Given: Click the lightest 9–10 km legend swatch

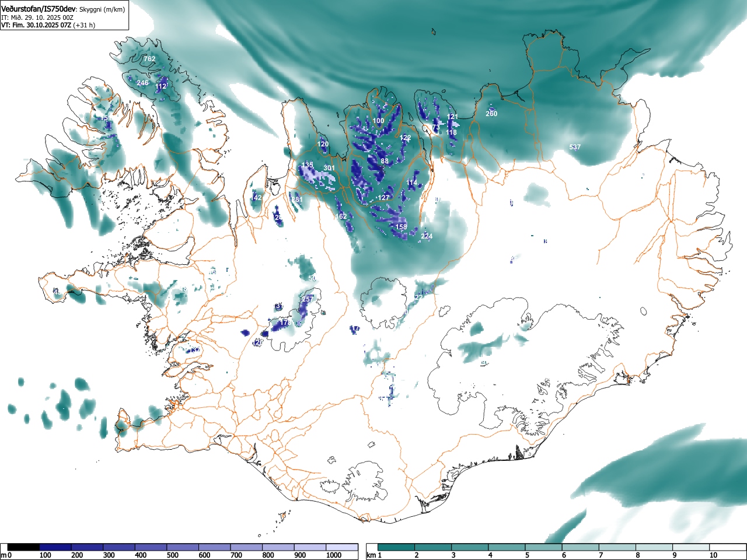Looking at the screenshot, I should pos(690,547).
